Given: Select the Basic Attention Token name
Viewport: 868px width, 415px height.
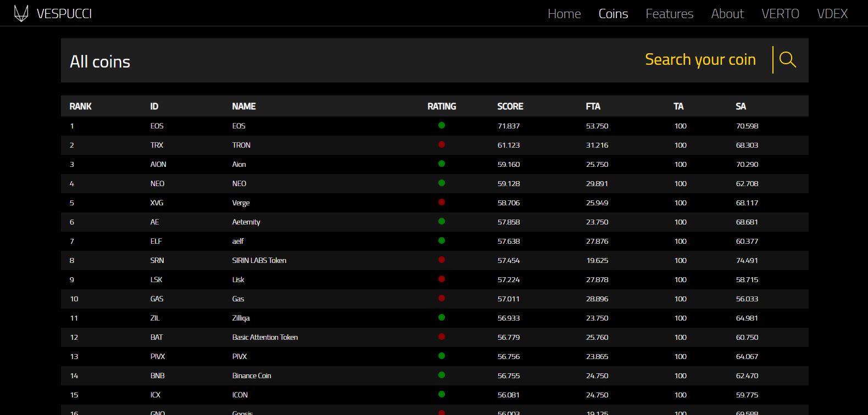Looking at the screenshot, I should [x=265, y=338].
